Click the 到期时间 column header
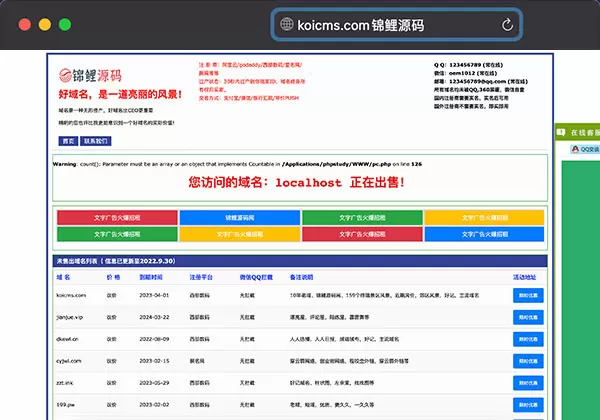The height and width of the screenshot is (420, 600). point(151,277)
